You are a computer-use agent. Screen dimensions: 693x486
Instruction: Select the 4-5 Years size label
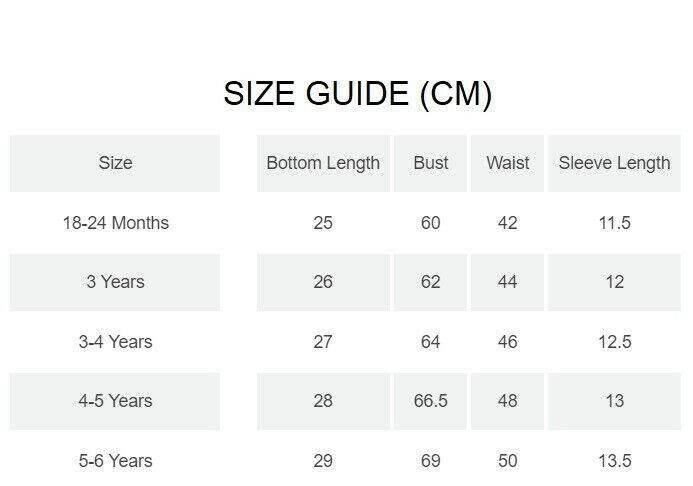(115, 401)
